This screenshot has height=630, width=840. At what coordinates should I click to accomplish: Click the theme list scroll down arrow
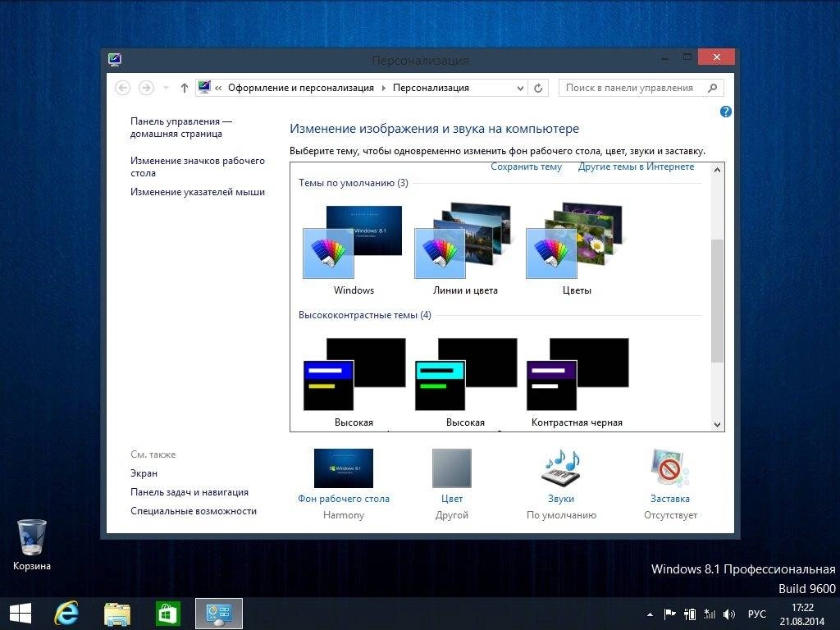tap(717, 424)
